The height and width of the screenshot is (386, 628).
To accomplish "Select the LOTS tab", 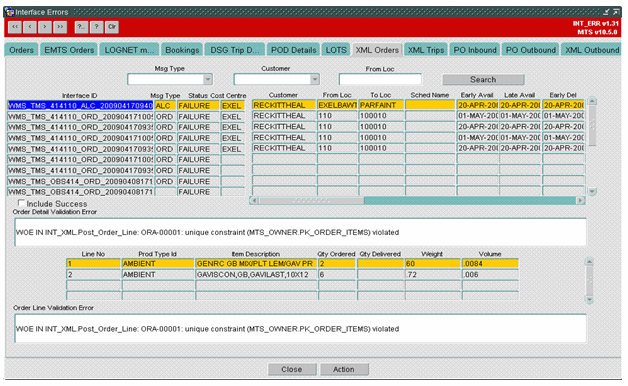I will pyautogui.click(x=336, y=50).
